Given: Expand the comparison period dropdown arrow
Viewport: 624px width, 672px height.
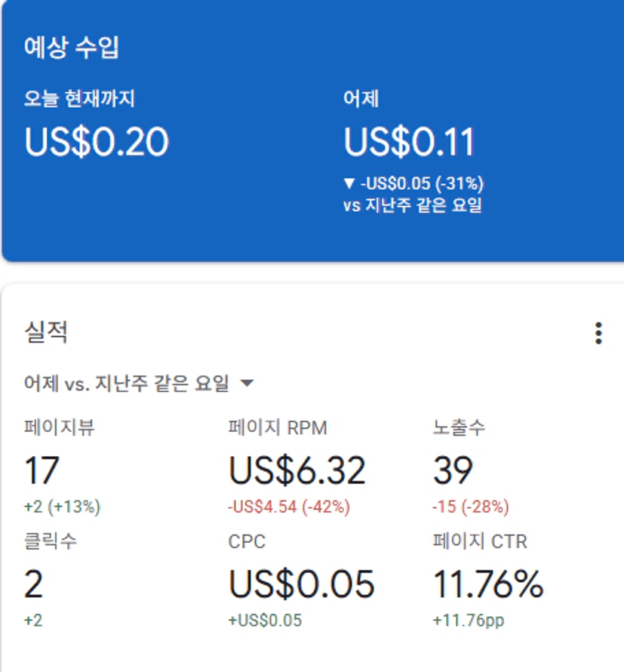Looking at the screenshot, I should click(x=246, y=384).
